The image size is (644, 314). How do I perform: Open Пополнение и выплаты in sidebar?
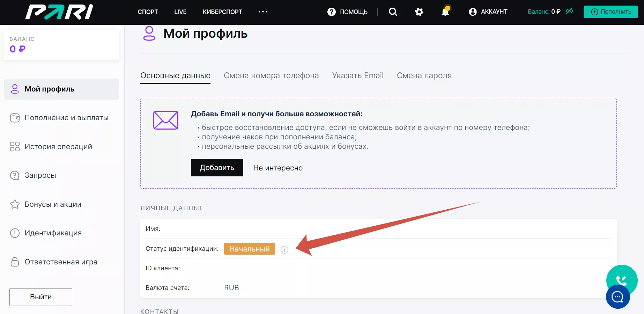pyautogui.click(x=66, y=118)
